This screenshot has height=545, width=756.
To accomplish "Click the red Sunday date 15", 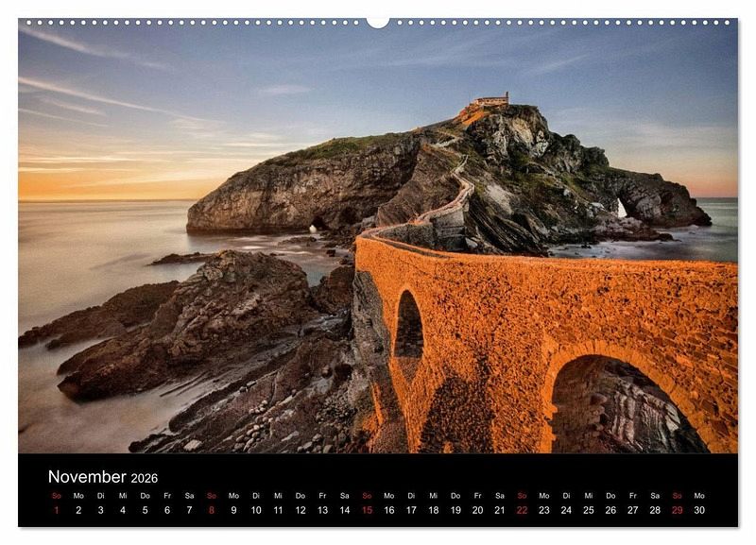I will [367, 510].
